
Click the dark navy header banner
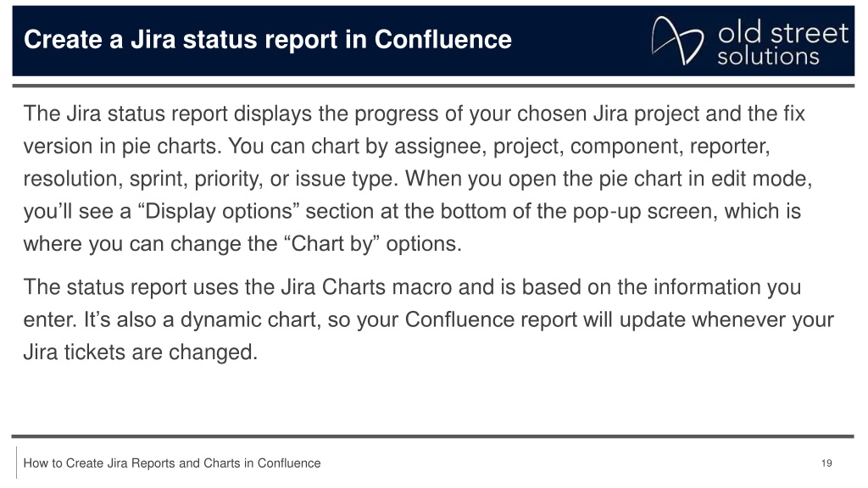click(433, 41)
